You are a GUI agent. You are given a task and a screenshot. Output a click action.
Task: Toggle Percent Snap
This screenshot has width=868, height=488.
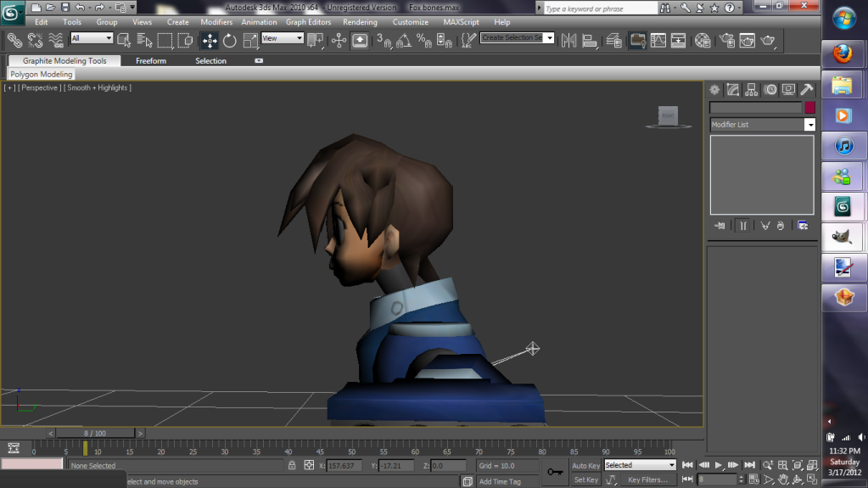424,41
